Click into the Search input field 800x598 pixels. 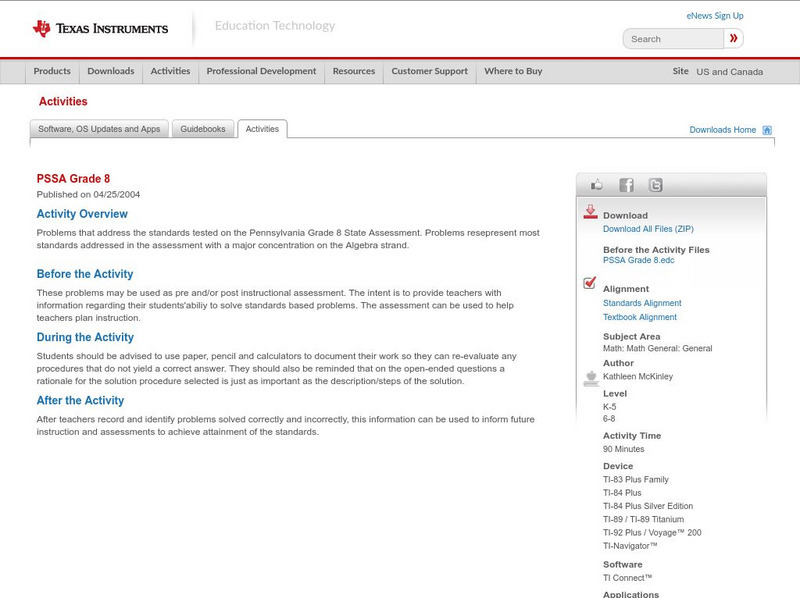click(673, 39)
